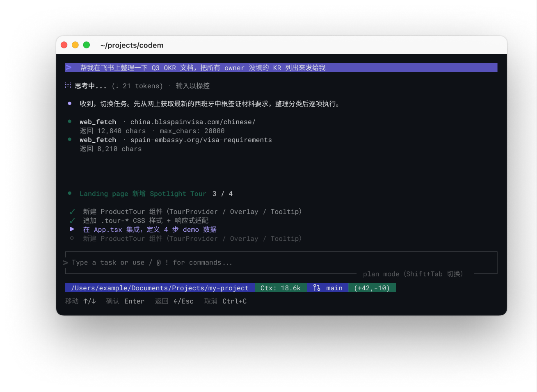Click the green zoom window button
Viewport: 537px width, 392px height.
pyautogui.click(x=87, y=45)
